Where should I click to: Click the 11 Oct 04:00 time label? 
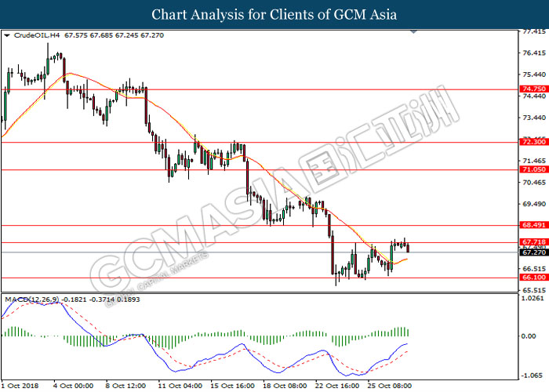[x=180, y=386]
